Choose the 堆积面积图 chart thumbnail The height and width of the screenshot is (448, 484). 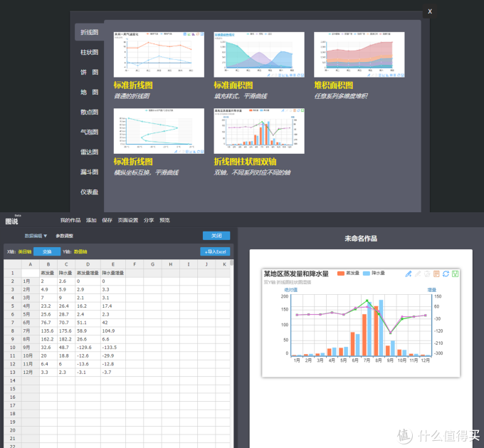coord(359,54)
